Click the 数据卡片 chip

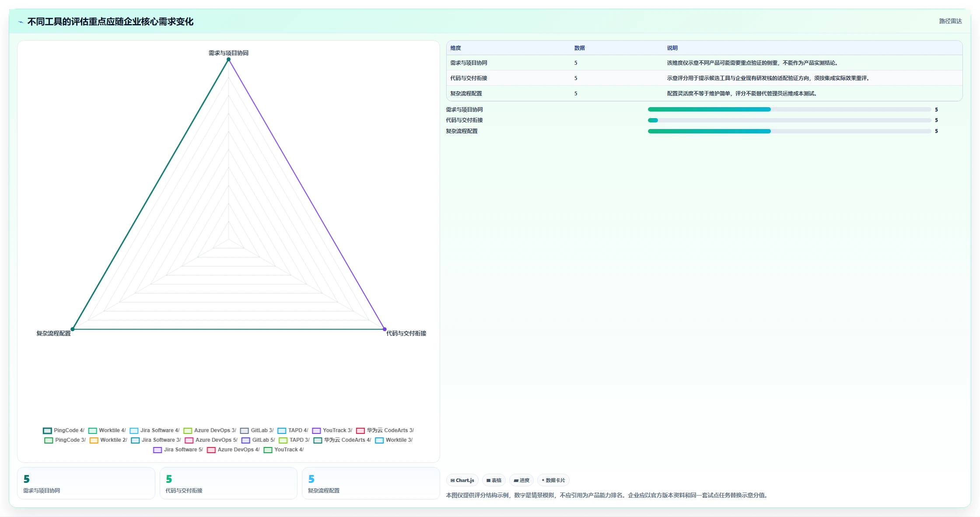(x=553, y=480)
